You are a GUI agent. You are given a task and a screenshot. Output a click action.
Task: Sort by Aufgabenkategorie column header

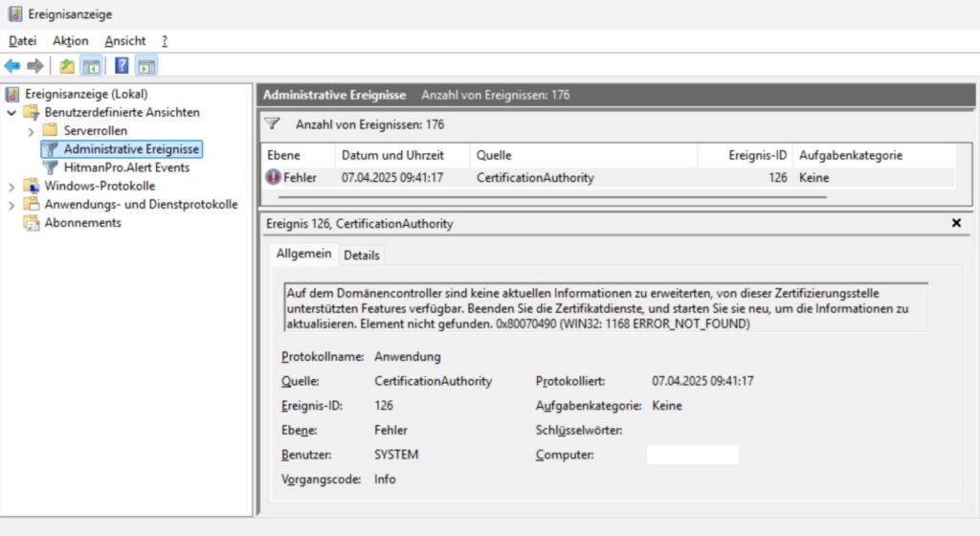[874, 155]
